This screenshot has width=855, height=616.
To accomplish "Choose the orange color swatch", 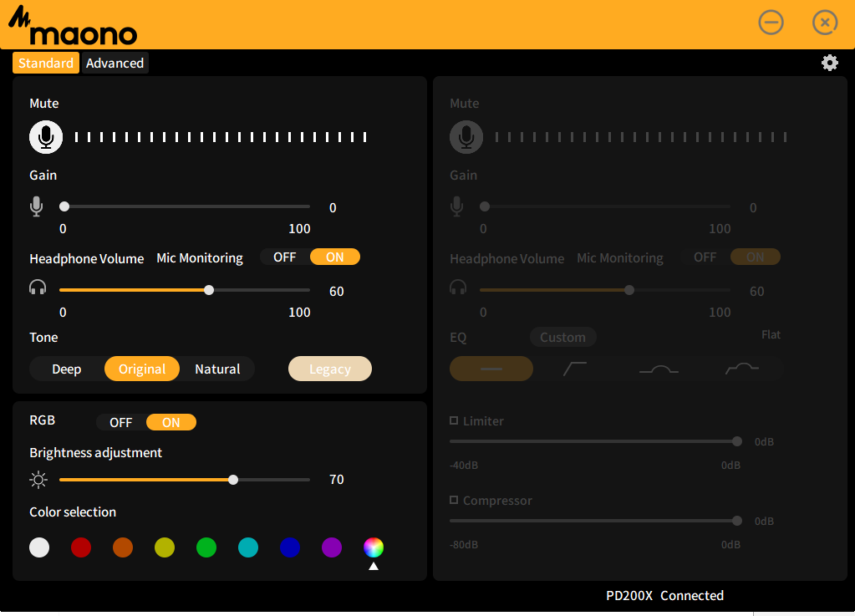I will point(123,547).
